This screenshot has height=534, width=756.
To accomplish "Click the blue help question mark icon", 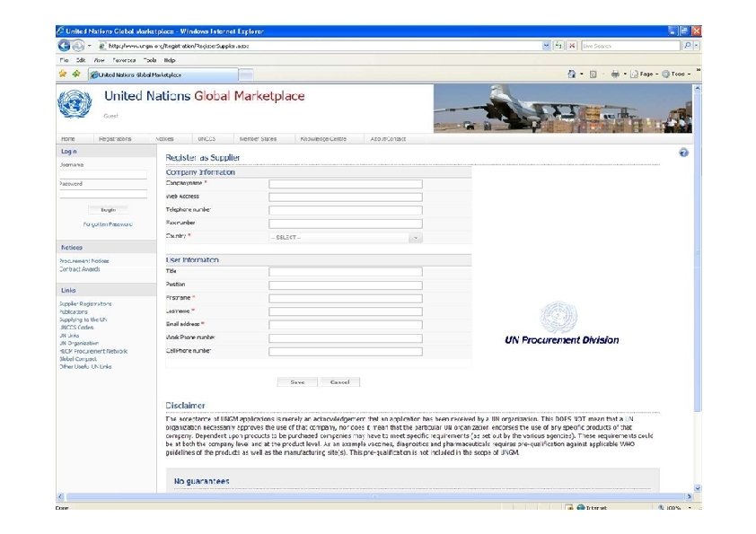I will point(683,153).
